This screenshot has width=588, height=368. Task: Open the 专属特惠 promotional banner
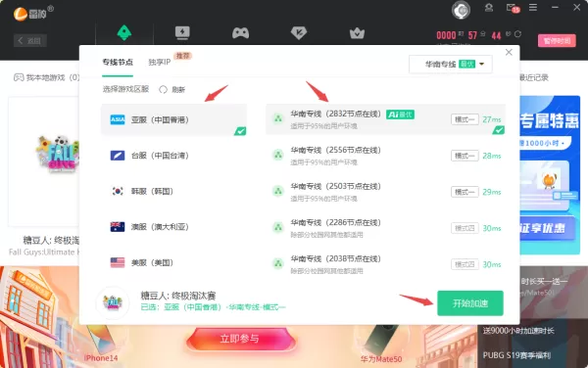pos(550,175)
